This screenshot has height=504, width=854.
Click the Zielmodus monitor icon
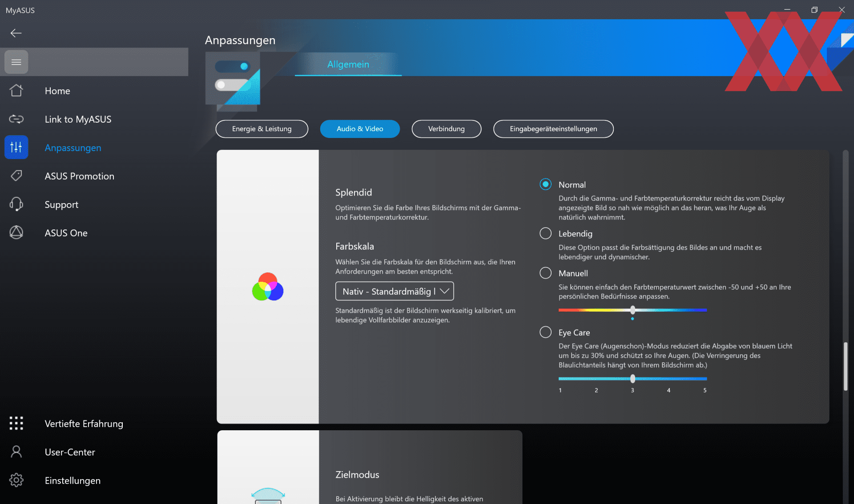click(x=268, y=496)
